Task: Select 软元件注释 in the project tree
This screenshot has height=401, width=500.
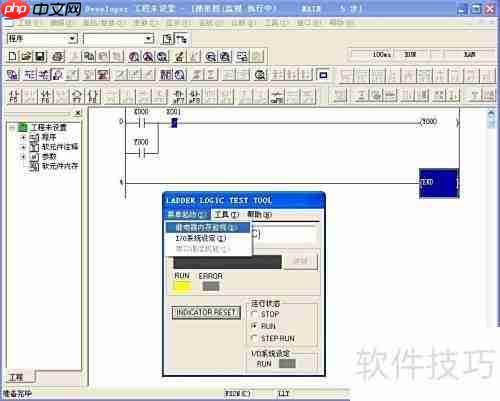Action: (60, 147)
